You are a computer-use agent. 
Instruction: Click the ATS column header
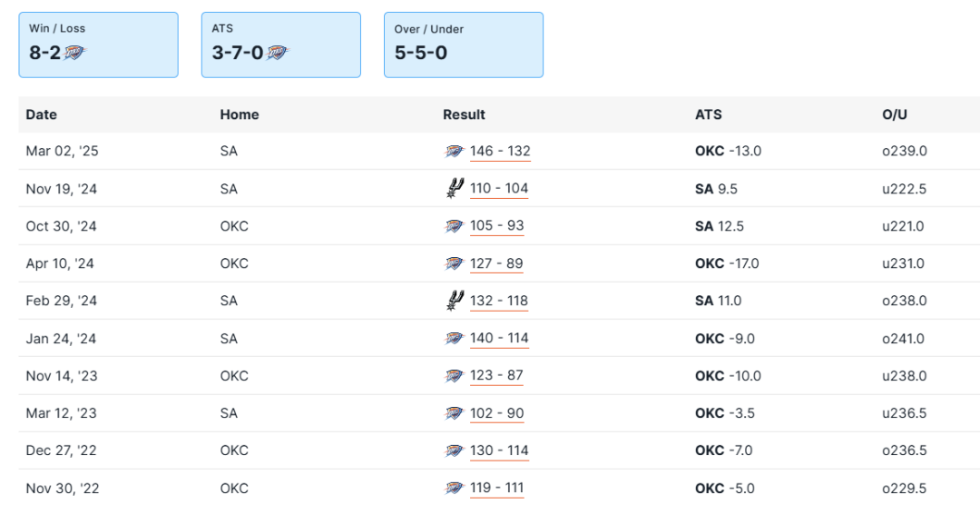[x=709, y=115]
